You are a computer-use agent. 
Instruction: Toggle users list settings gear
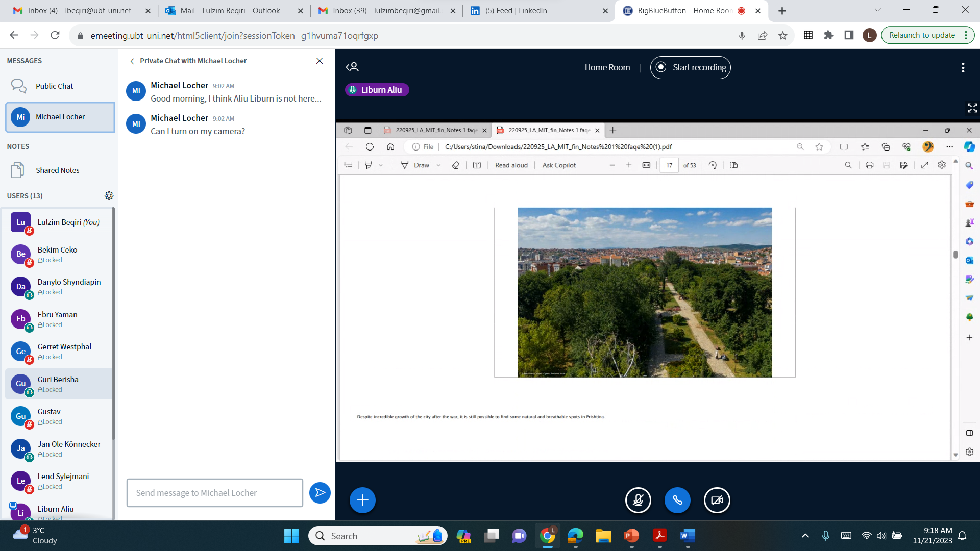pyautogui.click(x=109, y=196)
